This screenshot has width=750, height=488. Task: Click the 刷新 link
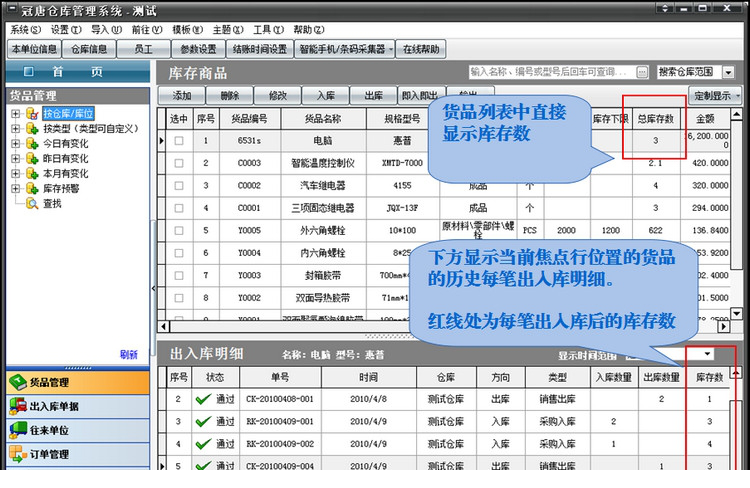point(129,355)
